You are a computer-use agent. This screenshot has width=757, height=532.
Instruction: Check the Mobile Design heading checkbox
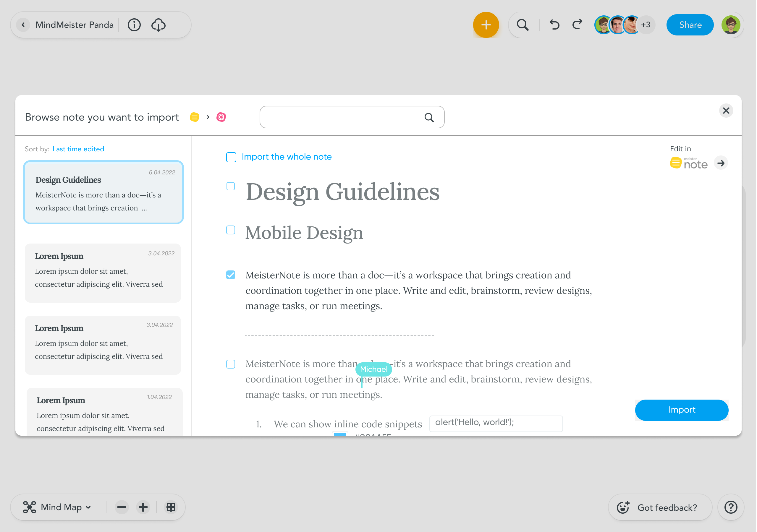pos(231,230)
